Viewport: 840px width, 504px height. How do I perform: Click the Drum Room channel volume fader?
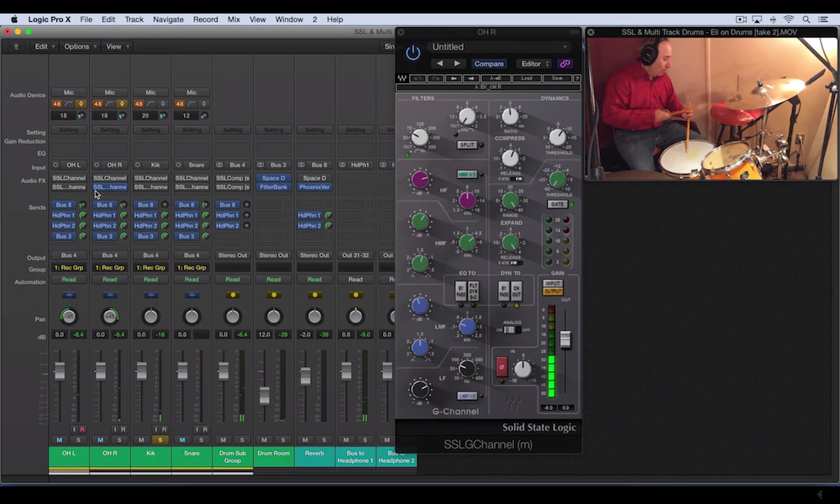tap(264, 396)
